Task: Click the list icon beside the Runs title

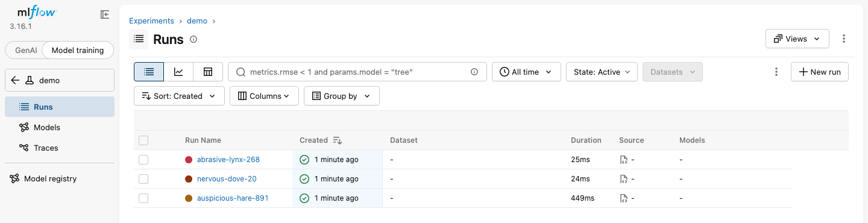Action: (139, 39)
